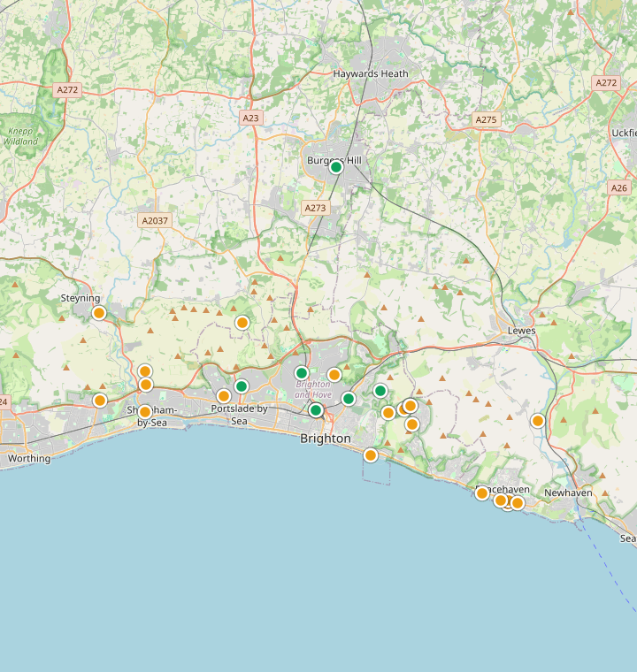This screenshot has height=672, width=637.
Task: Select upper of two stacked orange markers north of Shoreham
Action: point(145,371)
